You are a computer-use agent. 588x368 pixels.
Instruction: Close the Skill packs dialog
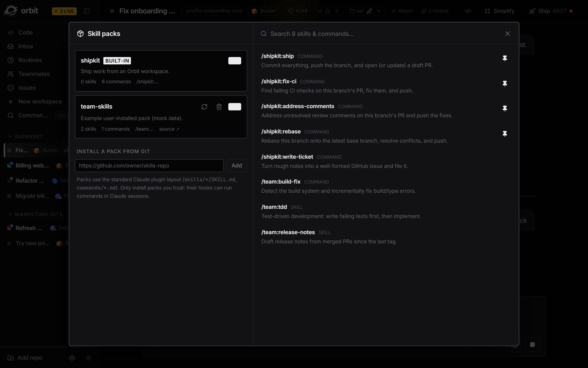pyautogui.click(x=507, y=34)
